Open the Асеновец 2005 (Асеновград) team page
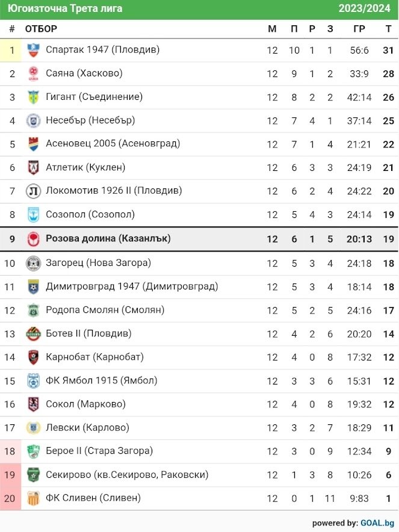 (113, 143)
